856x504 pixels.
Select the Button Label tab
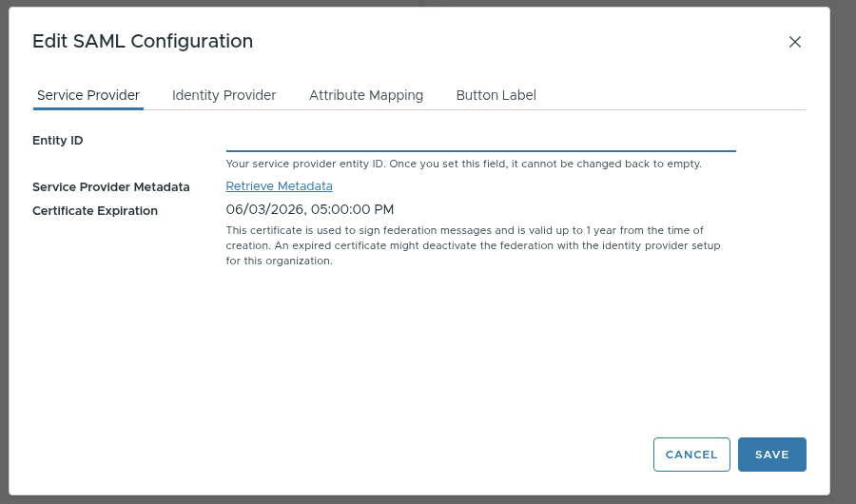496,95
